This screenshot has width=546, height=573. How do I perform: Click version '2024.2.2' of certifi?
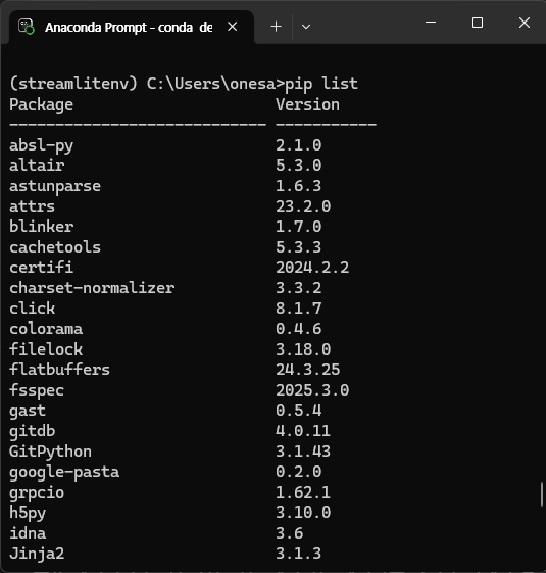pyautogui.click(x=312, y=267)
